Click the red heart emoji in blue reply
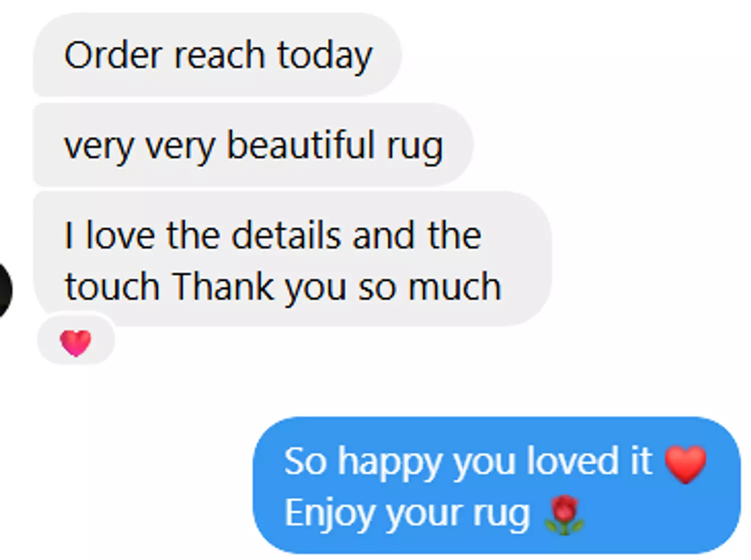This screenshot has width=751, height=560. pos(685,464)
